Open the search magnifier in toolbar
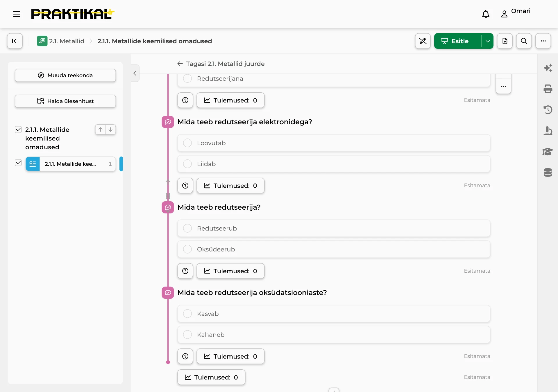The width and height of the screenshot is (558, 392). 524,41
